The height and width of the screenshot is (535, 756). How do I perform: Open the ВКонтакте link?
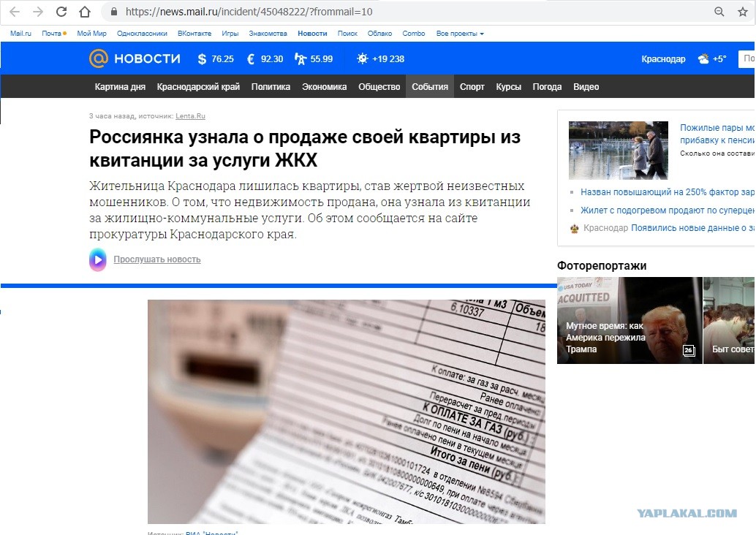194,34
